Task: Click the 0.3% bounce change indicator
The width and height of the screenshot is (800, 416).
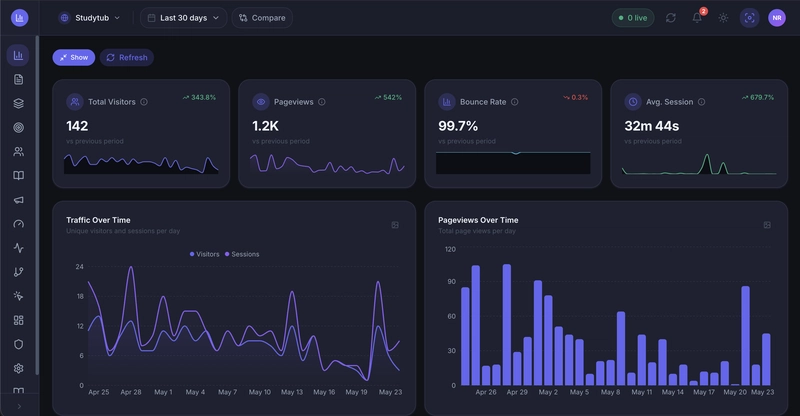Action: pyautogui.click(x=576, y=97)
